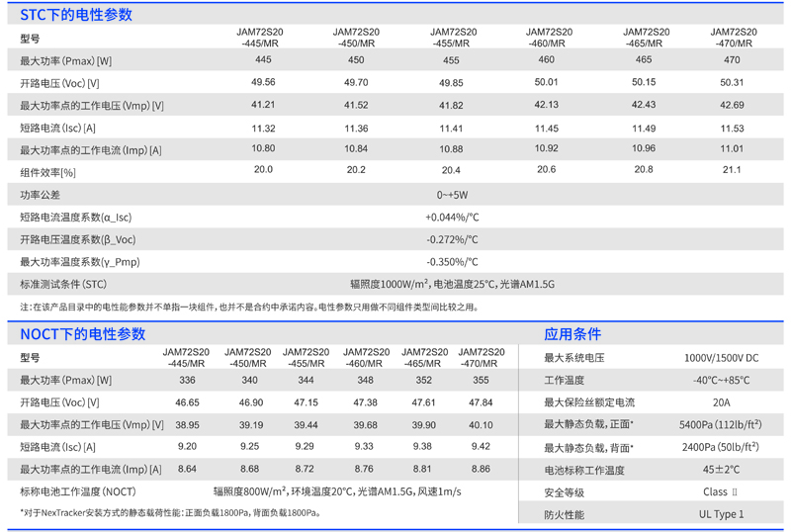Click fire rating UL Type 1
The image size is (791, 532).
coord(722,514)
